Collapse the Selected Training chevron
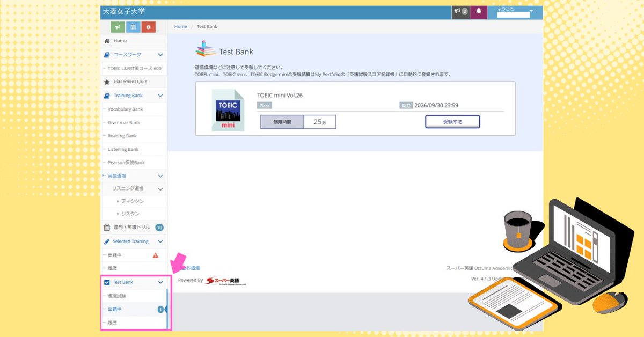The height and width of the screenshot is (337, 644). [x=160, y=242]
